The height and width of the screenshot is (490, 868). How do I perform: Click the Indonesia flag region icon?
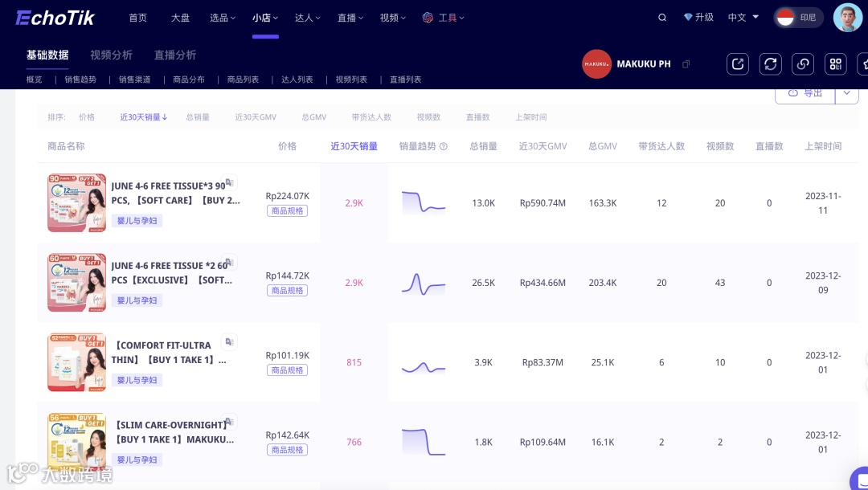click(x=785, y=18)
